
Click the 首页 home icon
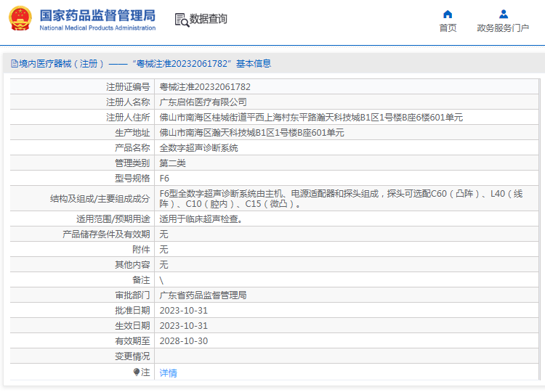448,15
